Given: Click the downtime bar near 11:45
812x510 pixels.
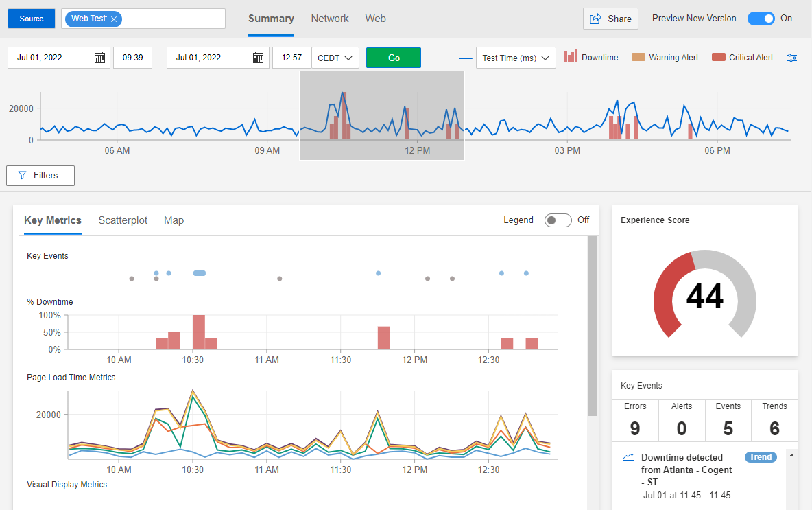Looking at the screenshot, I should (384, 338).
